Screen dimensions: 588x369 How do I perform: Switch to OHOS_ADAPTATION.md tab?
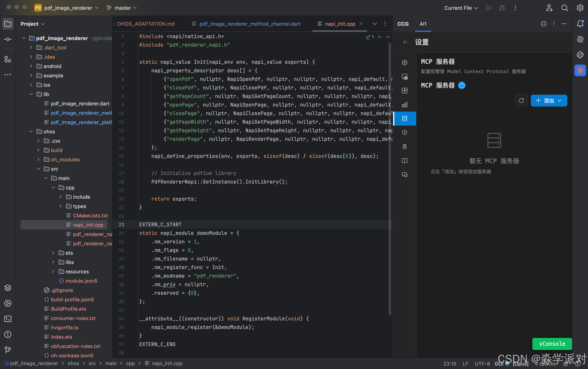[146, 24]
